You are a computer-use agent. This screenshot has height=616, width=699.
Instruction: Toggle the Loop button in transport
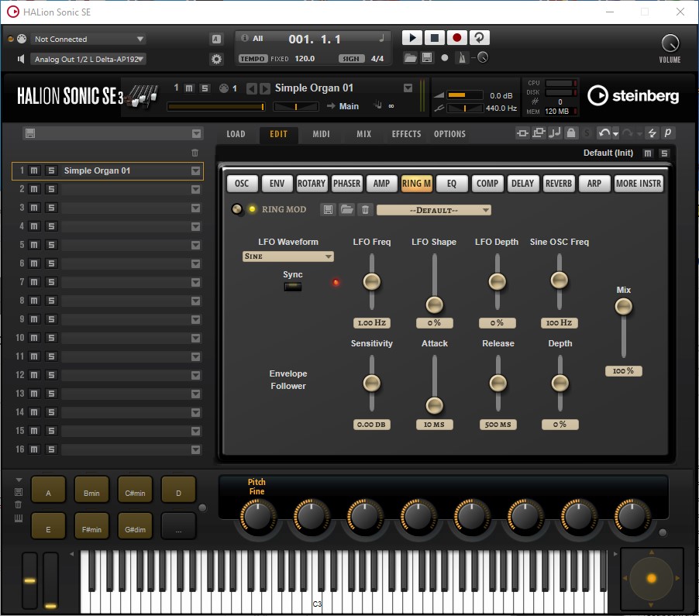click(x=479, y=38)
